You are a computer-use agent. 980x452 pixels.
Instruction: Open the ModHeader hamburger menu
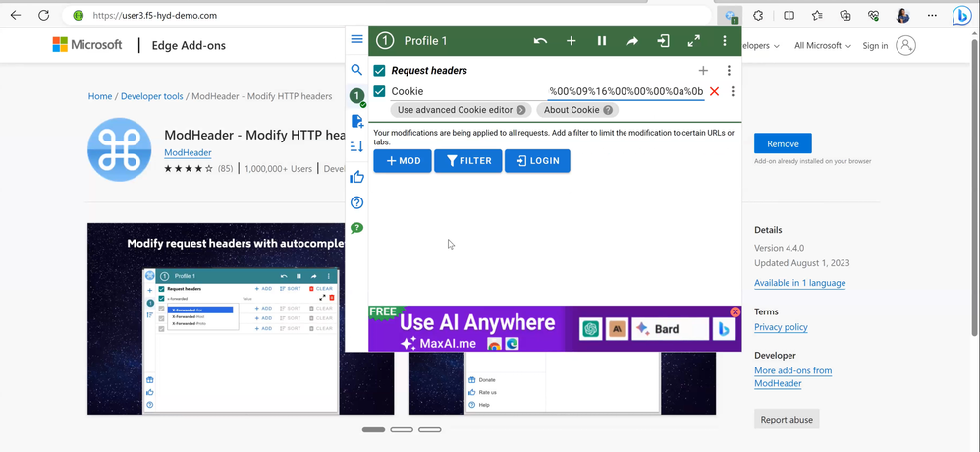coord(356,39)
